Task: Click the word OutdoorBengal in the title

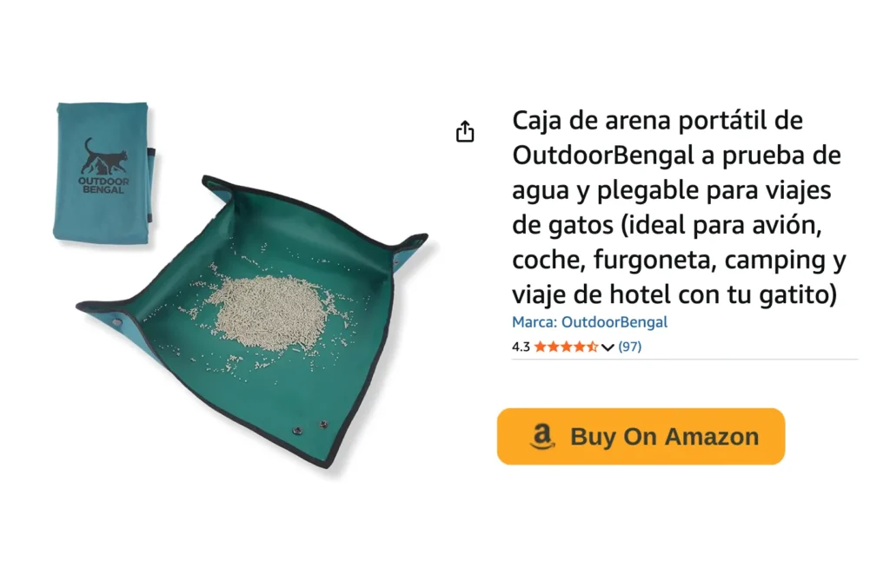Action: pos(603,155)
